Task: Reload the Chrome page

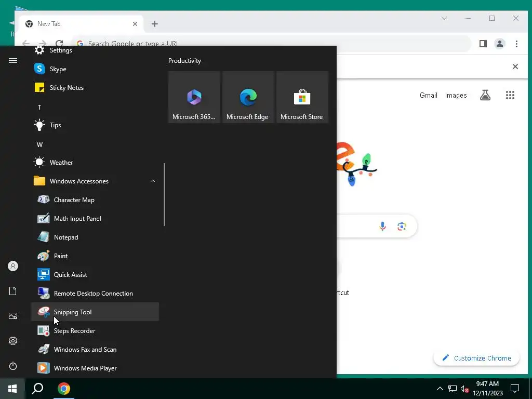Action: 59,43
